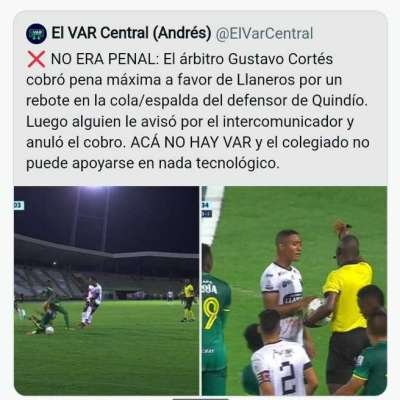Click the red X emoji in tweet
Viewport: 400px width, 400px height.
(36, 59)
